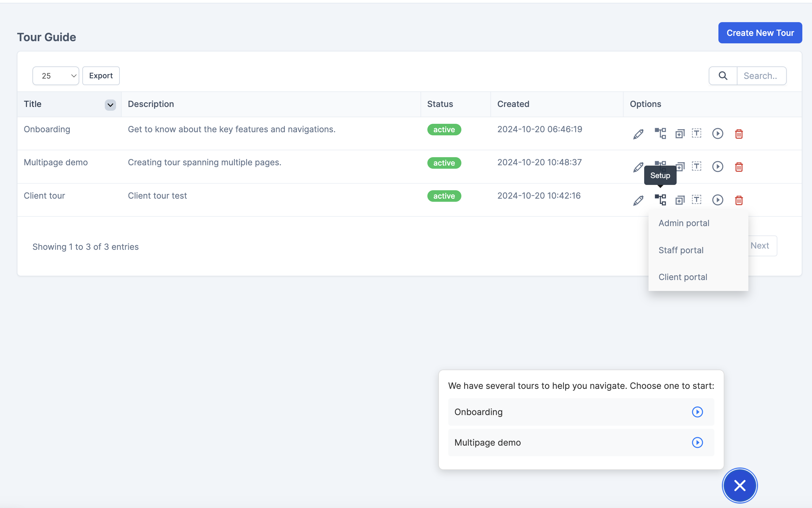Focus the Search input field
Image resolution: width=812 pixels, height=508 pixels.
click(761, 75)
